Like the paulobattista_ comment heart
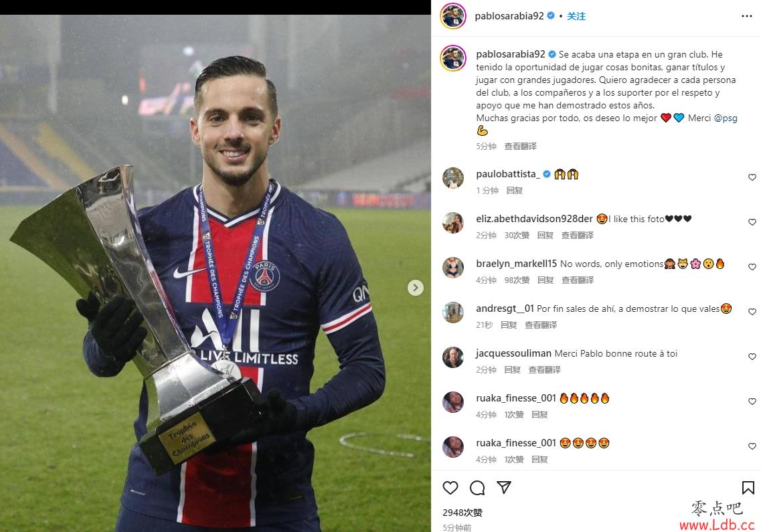 pos(752,177)
